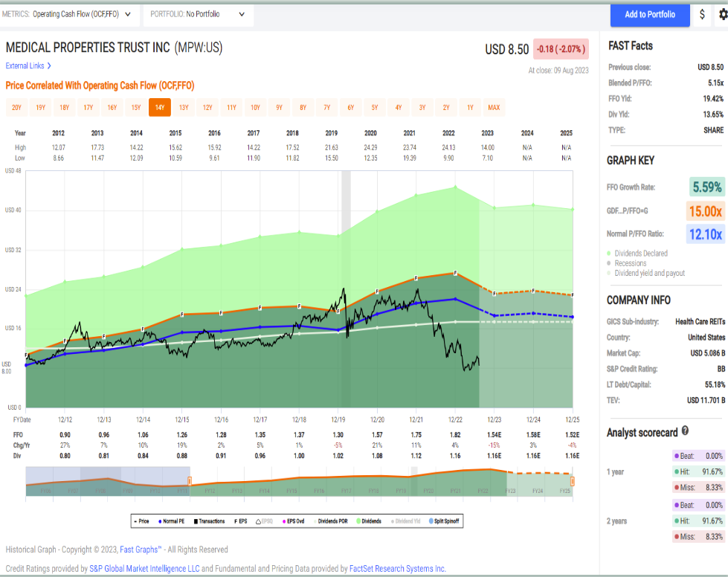Select the 2Y time range tab
728x577 pixels.
446,107
